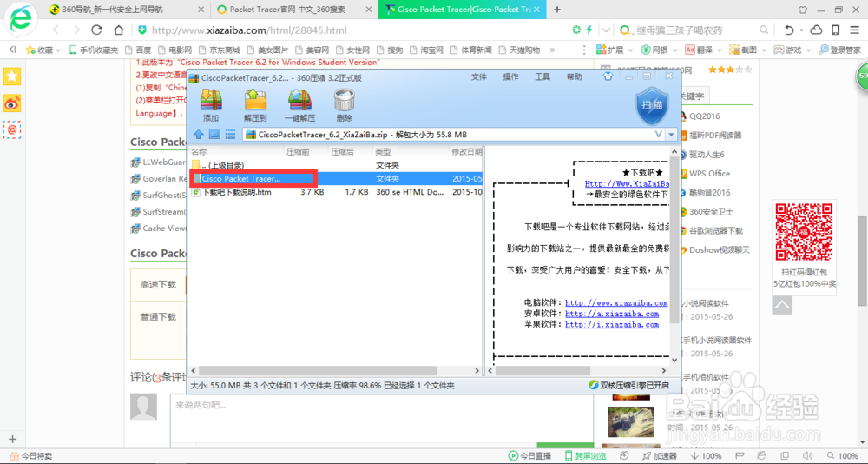
Task: Open the 翻译 translate dropdown
Action: click(703, 50)
